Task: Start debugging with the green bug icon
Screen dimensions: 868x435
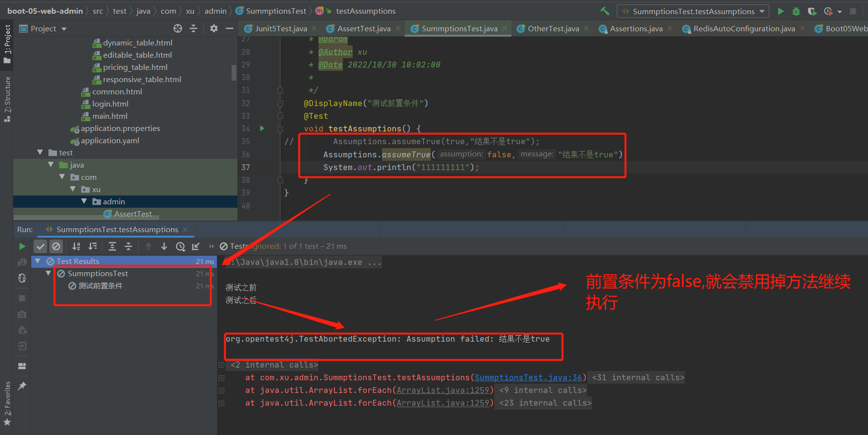Action: click(x=796, y=11)
